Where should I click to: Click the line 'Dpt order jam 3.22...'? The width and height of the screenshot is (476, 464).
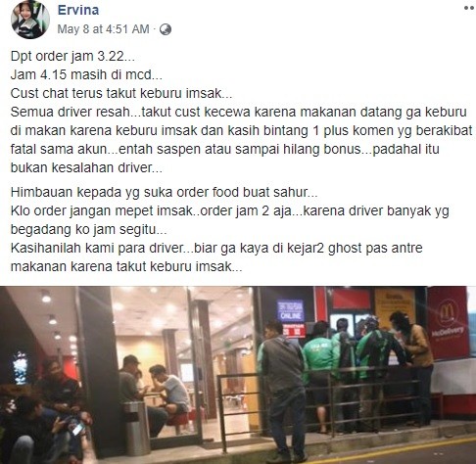pyautogui.click(x=72, y=56)
